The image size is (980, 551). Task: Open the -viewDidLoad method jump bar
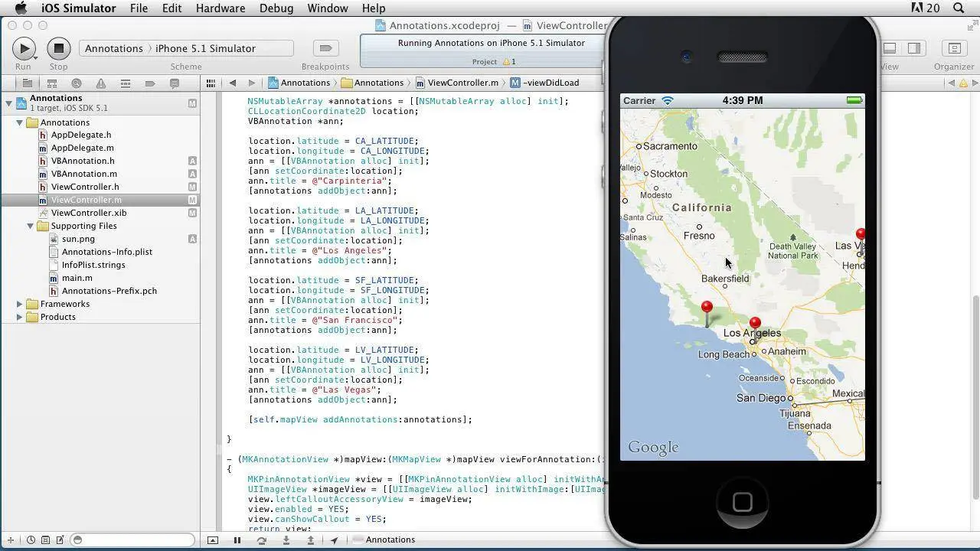pos(544,83)
